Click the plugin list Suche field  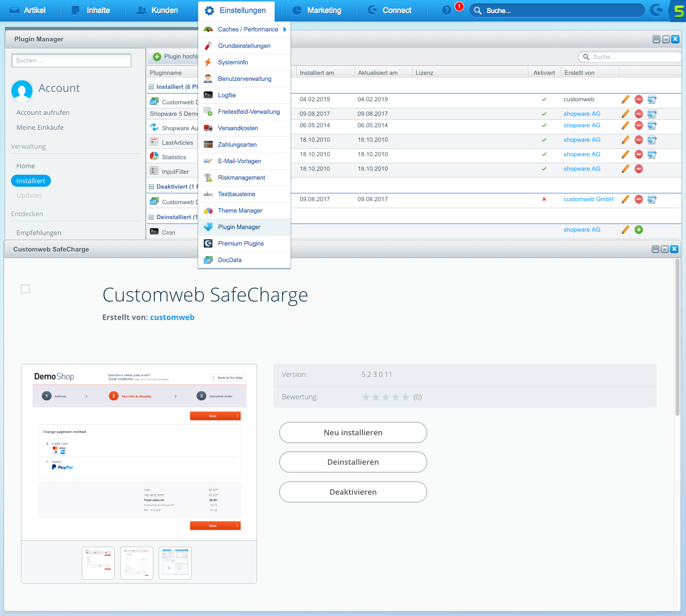(x=630, y=57)
